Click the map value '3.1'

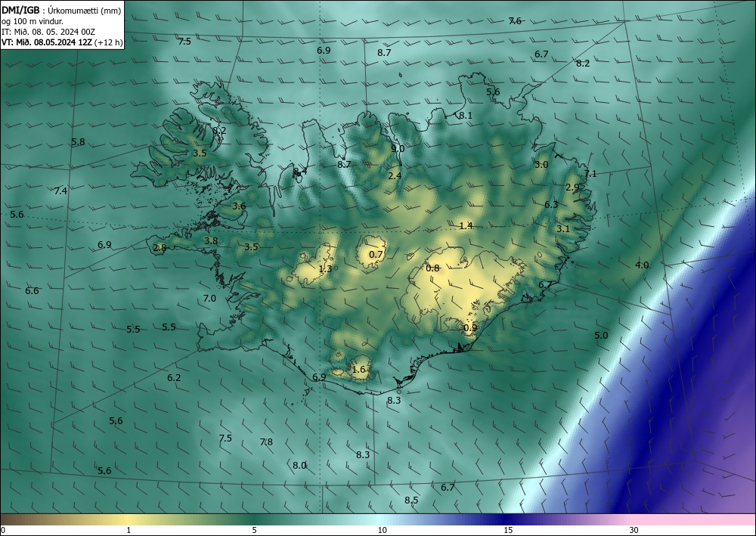pos(563,229)
